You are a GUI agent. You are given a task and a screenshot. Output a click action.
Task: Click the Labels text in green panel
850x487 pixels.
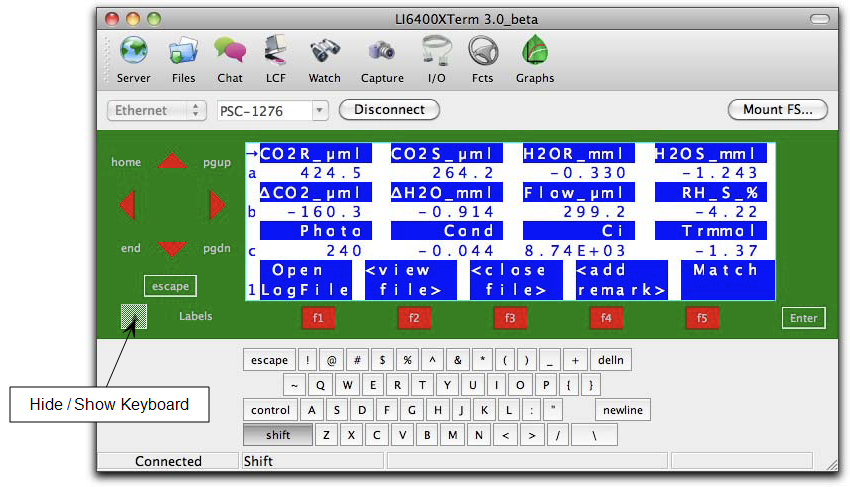196,316
